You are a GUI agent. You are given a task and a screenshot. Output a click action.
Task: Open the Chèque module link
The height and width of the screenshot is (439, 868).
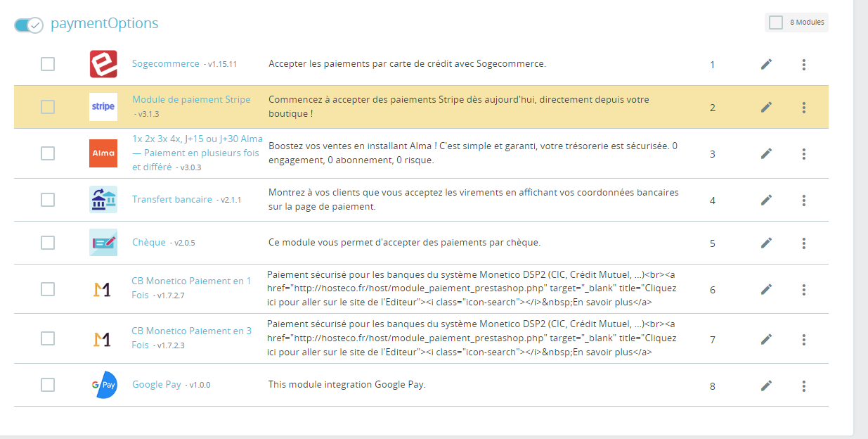pos(149,242)
